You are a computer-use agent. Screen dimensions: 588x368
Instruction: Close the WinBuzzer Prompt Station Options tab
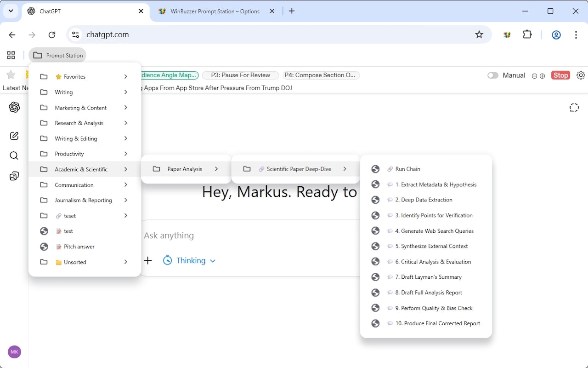click(272, 11)
